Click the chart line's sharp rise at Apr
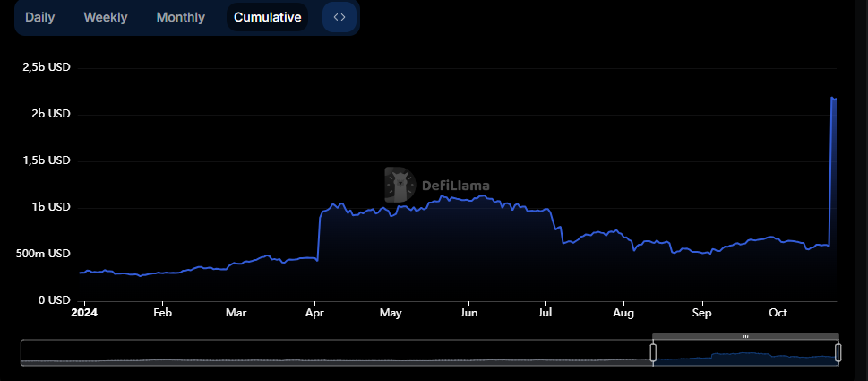This screenshot has width=868, height=381. (319, 235)
